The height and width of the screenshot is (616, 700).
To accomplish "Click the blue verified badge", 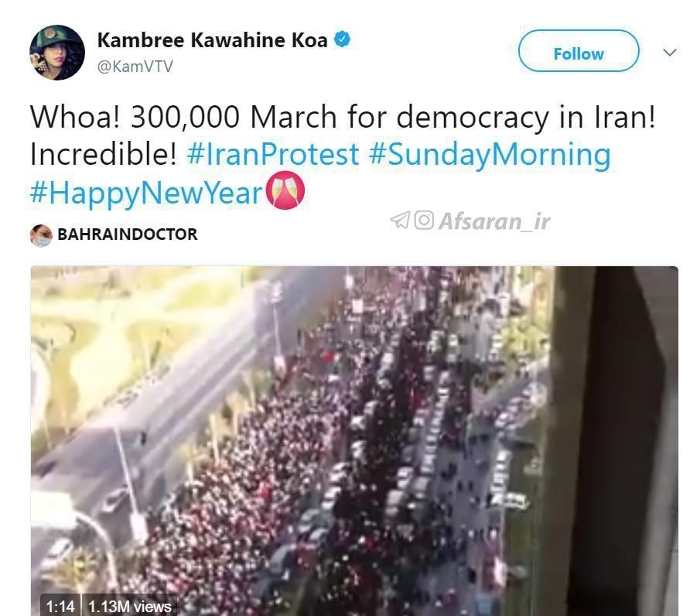I will point(343,39).
